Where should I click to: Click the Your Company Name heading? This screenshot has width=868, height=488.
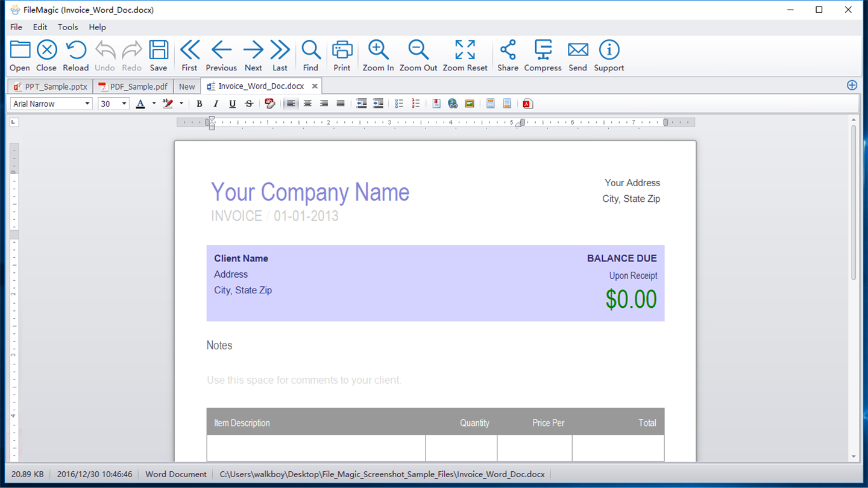[x=310, y=192]
